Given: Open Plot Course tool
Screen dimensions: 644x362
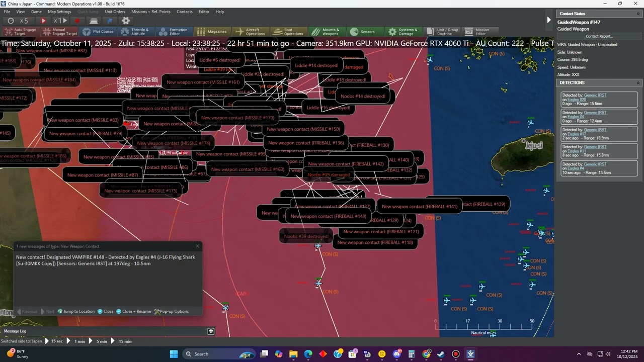Looking at the screenshot, I should (98, 32).
